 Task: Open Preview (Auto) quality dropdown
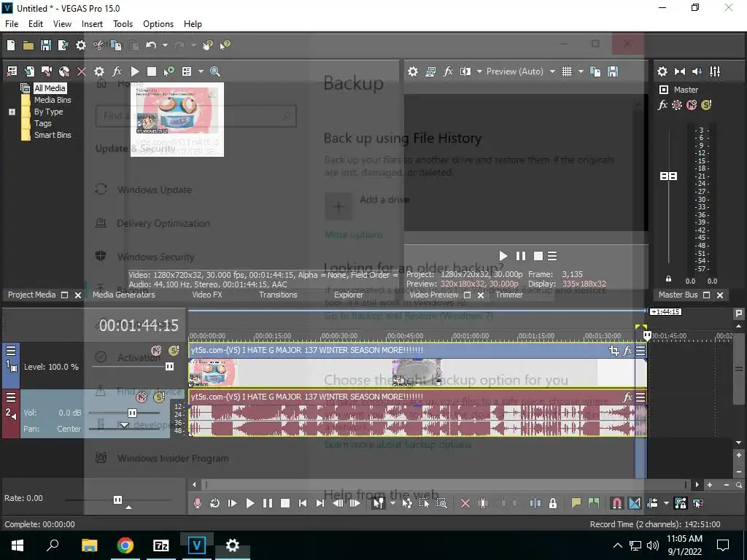pos(552,71)
